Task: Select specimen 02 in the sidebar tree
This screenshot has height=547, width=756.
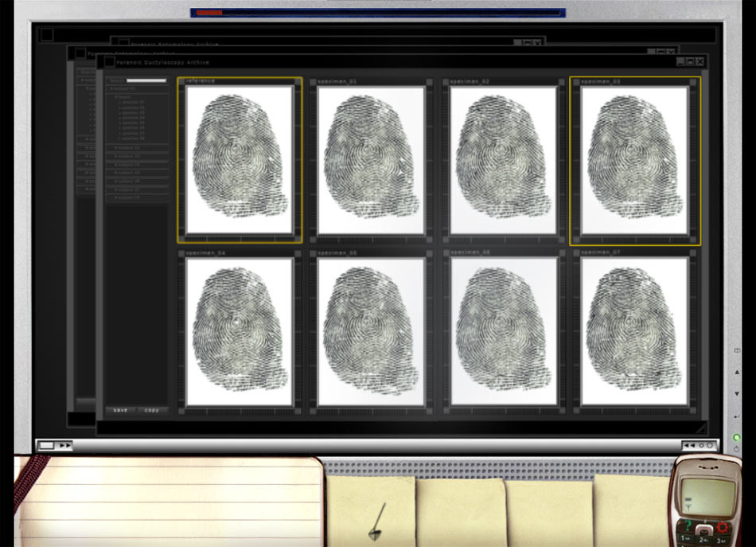Action: 131,107
